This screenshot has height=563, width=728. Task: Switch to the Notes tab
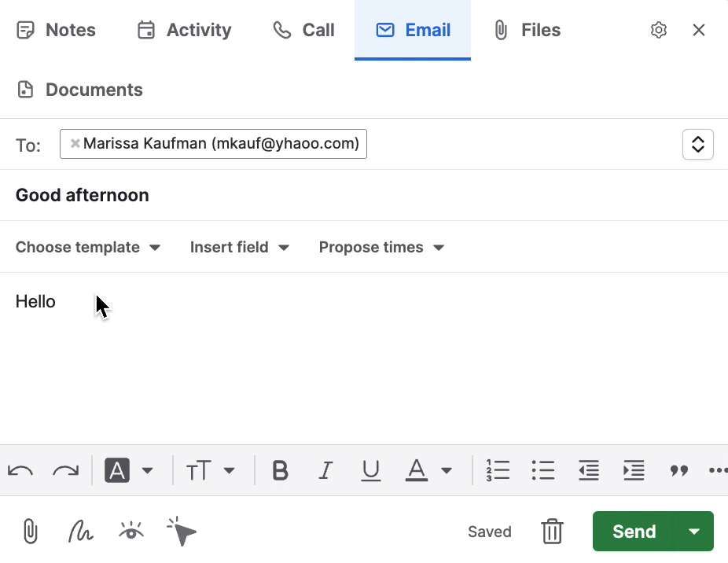(56, 30)
